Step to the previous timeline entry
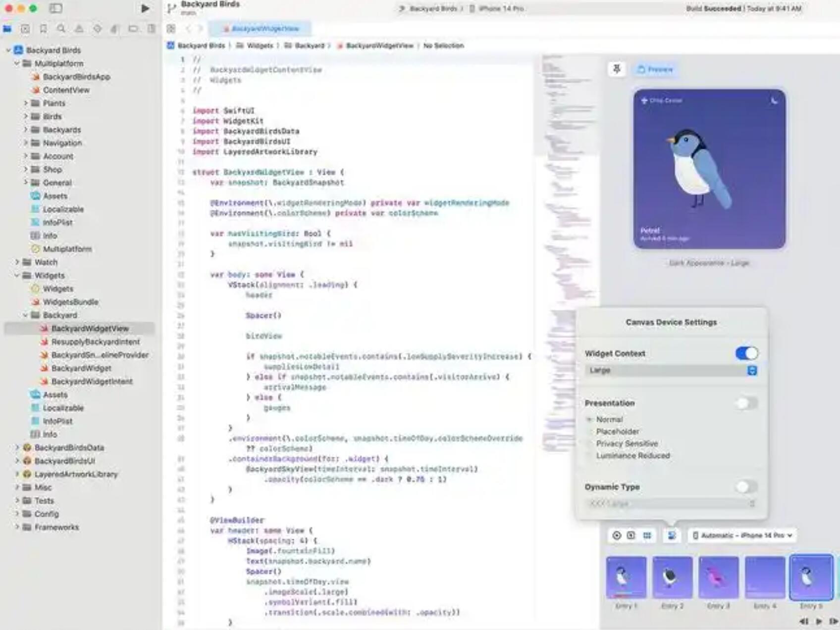Screen dimensions: 840x630 (x=804, y=621)
